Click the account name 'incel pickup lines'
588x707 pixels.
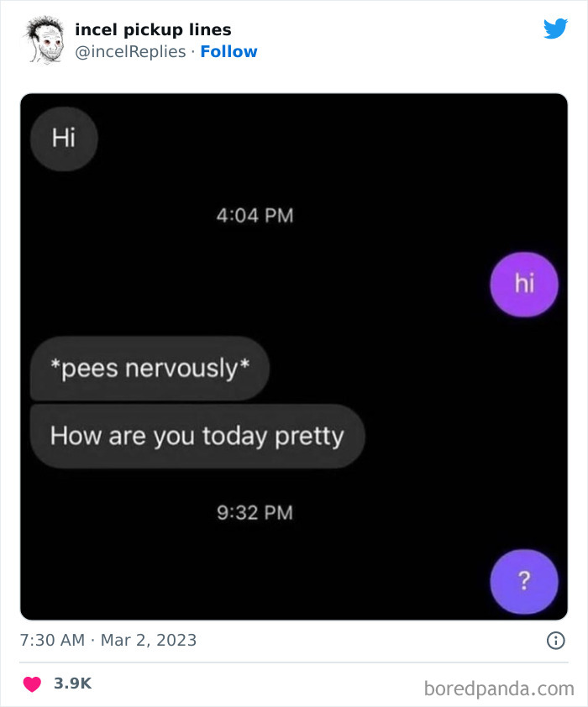[153, 29]
